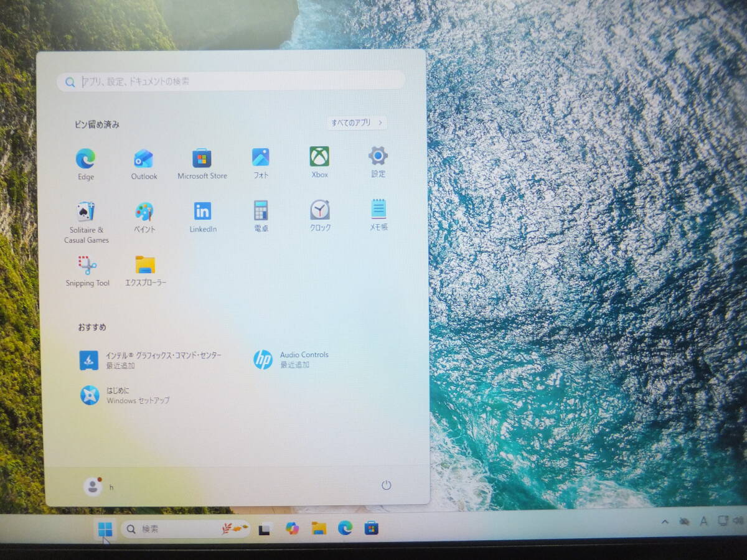Open Copilot from the taskbar
Image resolution: width=747 pixels, height=560 pixels.
coord(292,528)
